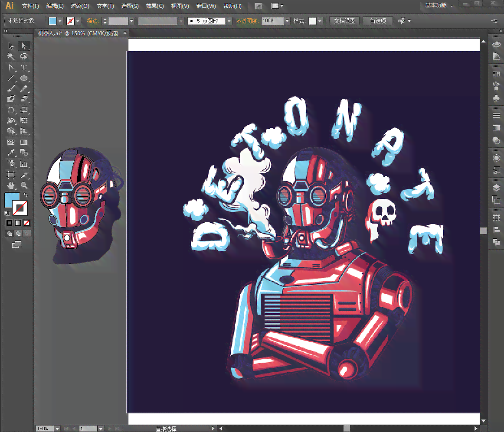Select the Blend tool

pos(24,153)
